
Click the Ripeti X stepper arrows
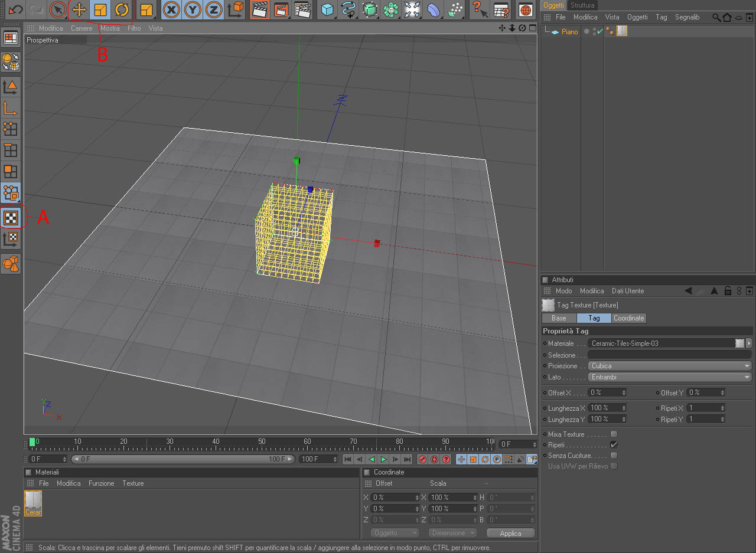[722, 408]
